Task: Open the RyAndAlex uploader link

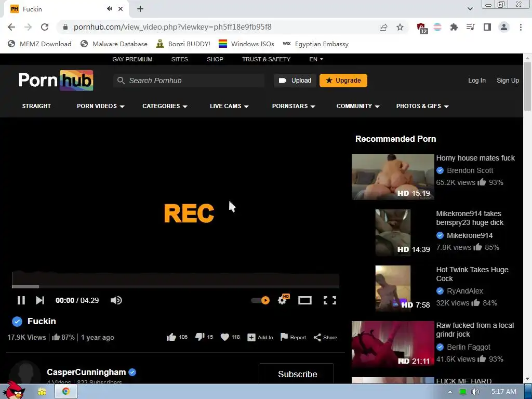Action: click(465, 291)
